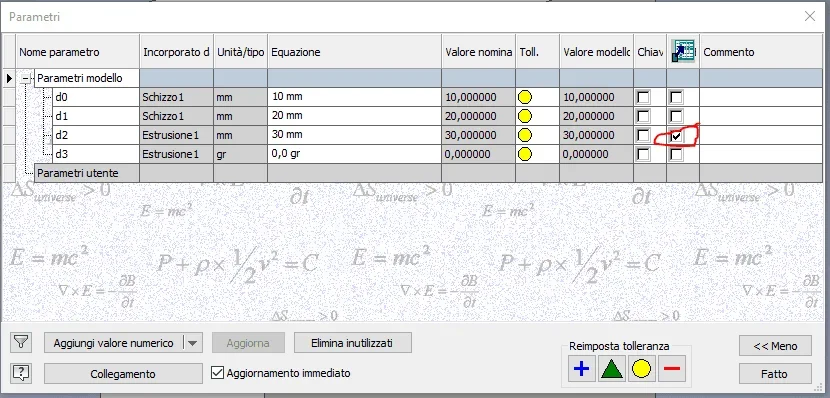The width and height of the screenshot is (830, 398).
Task: Click d2 row yellow tolerance circle
Action: 525,135
